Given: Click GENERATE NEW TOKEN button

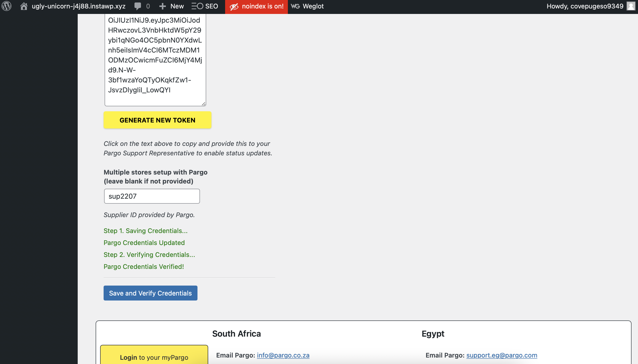Looking at the screenshot, I should click(x=157, y=120).
